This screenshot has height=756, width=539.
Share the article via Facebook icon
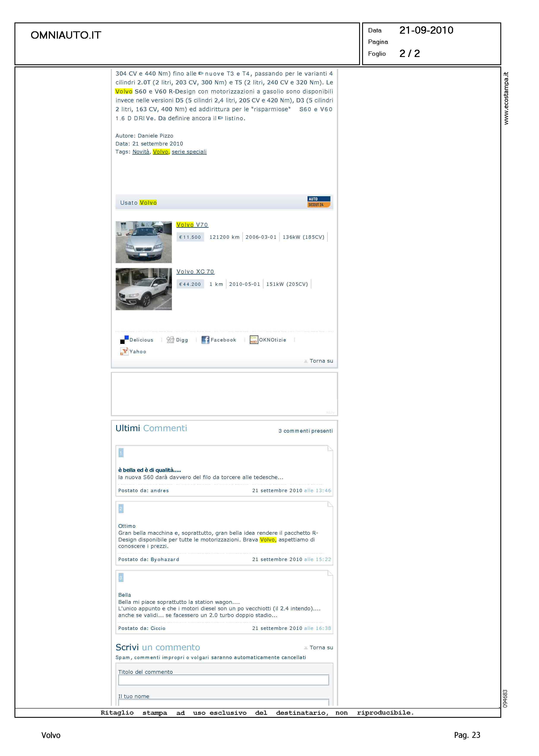(205, 340)
